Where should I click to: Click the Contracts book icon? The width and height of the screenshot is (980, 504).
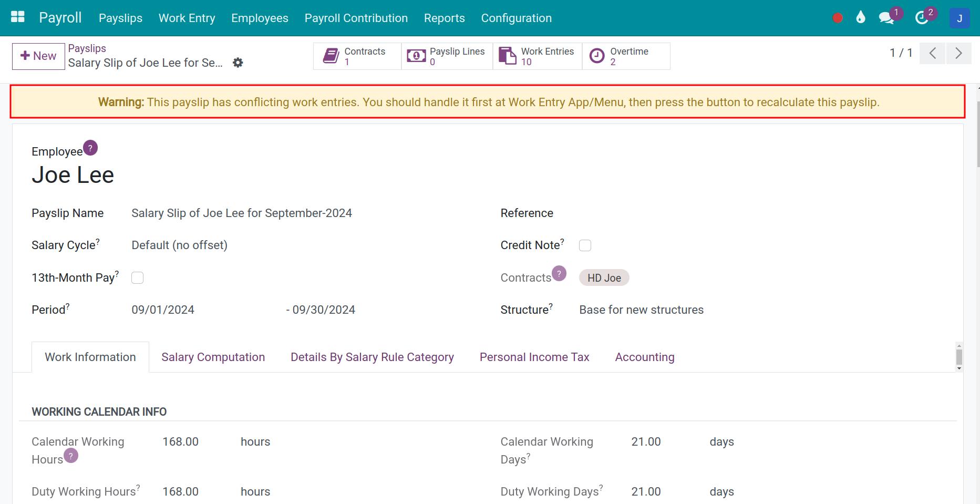331,56
